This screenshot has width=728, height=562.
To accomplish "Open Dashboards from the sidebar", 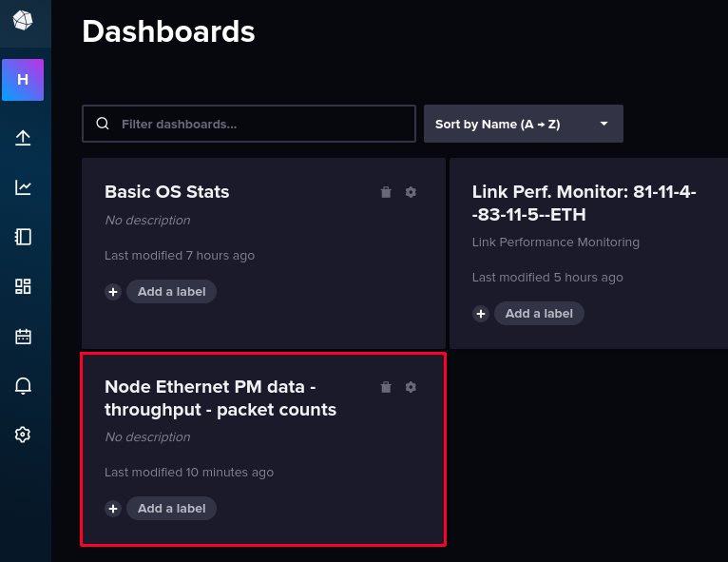I will (x=23, y=286).
